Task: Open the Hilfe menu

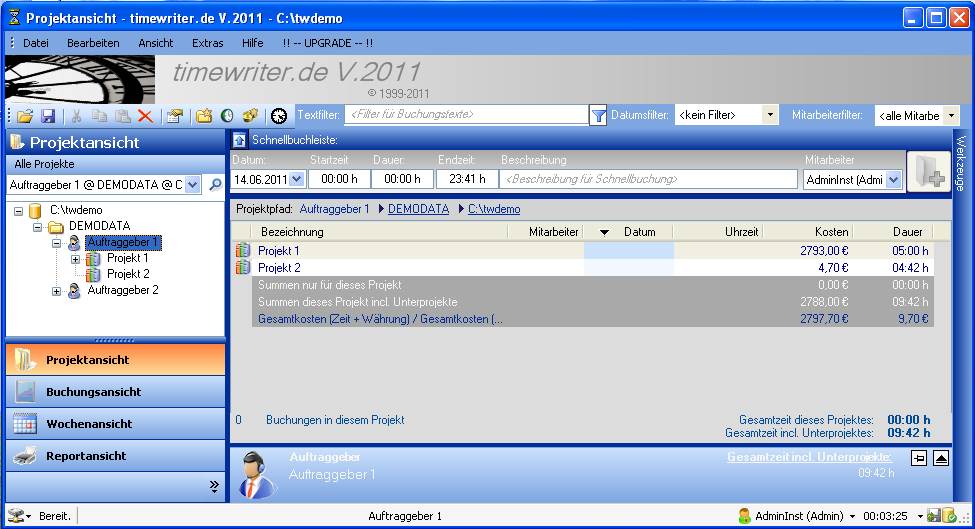Action: [252, 43]
